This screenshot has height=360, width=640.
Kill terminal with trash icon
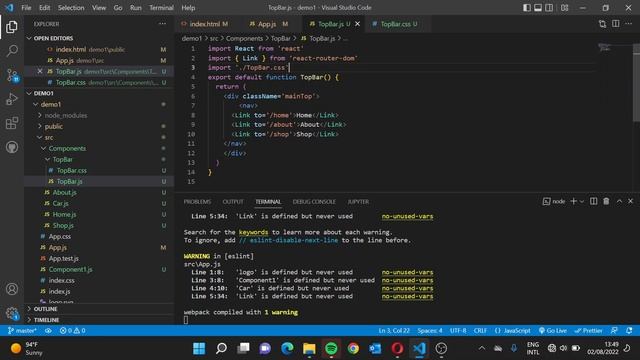click(x=606, y=201)
